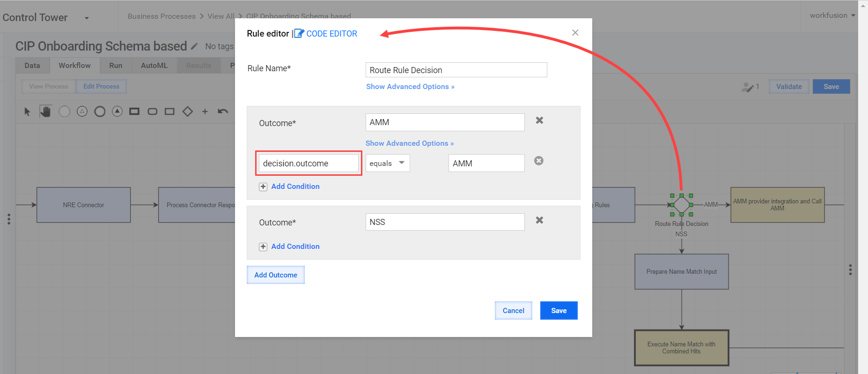
Task: Click the Add Outcome button
Action: (x=276, y=275)
